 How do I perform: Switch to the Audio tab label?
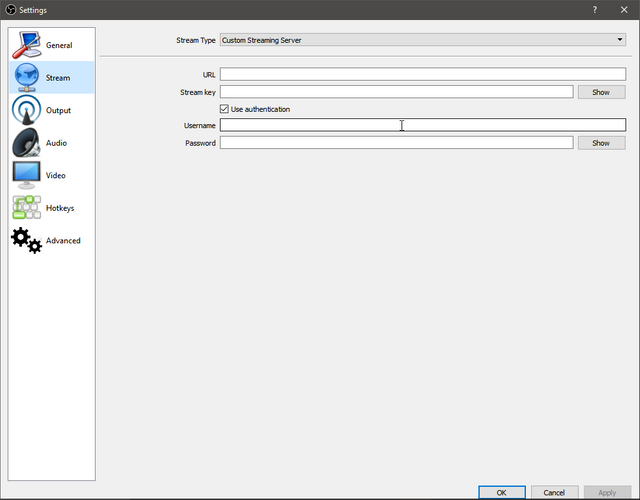(56, 143)
